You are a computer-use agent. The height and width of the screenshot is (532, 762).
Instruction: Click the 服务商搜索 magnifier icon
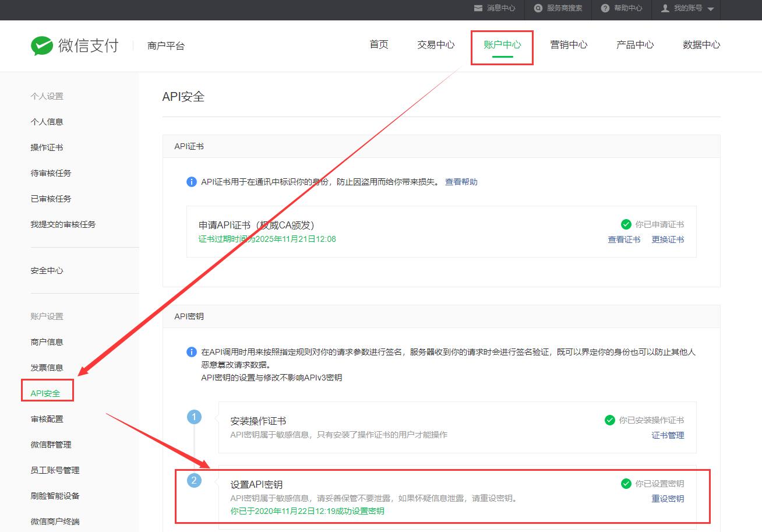[537, 8]
